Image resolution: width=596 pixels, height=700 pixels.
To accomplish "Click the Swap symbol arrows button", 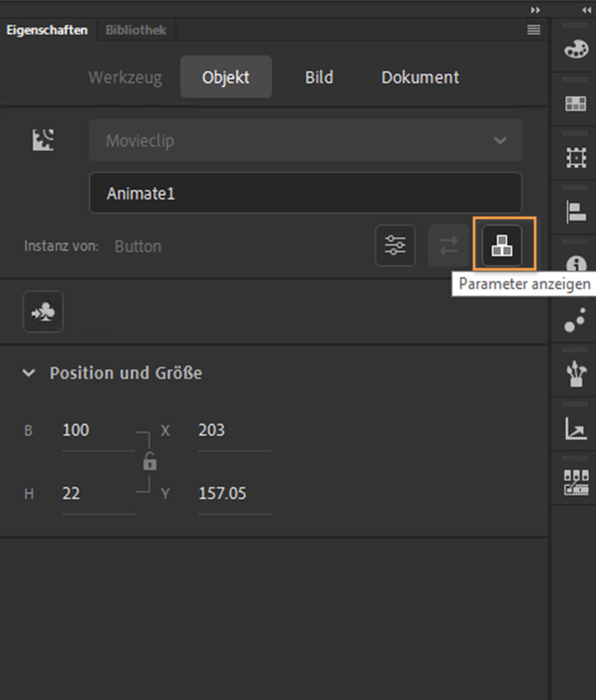I will point(448,246).
